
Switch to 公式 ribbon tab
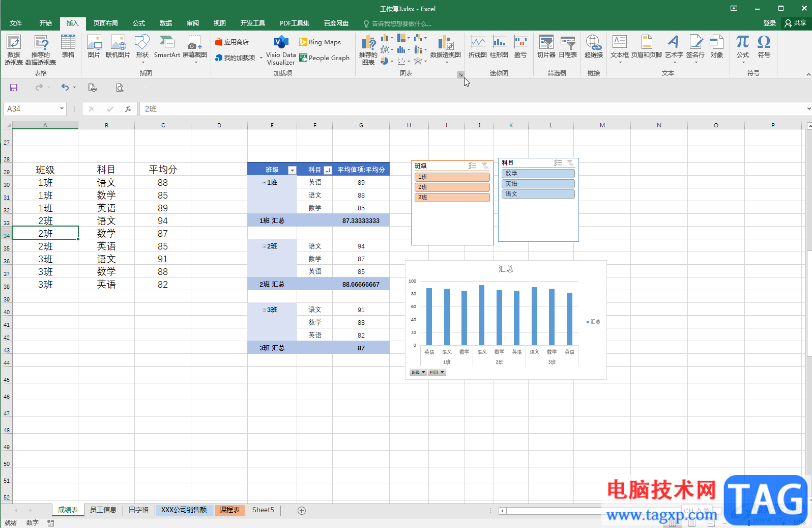coord(139,23)
